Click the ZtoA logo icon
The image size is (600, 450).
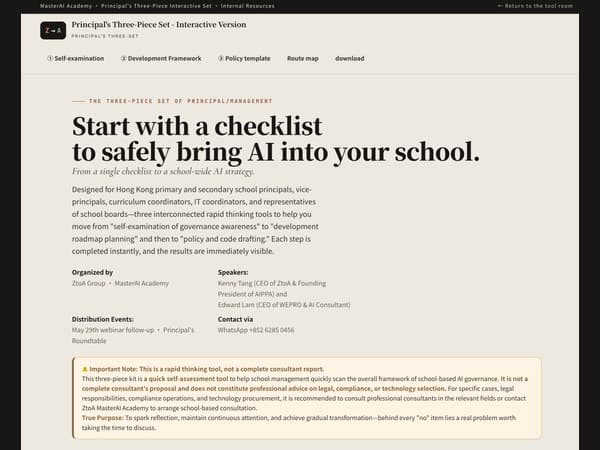click(x=53, y=30)
